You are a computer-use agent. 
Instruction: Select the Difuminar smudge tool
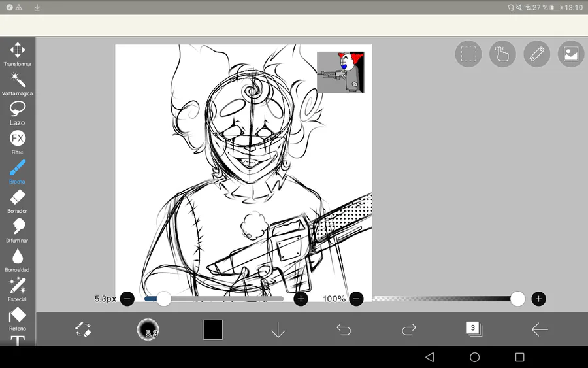18,231
